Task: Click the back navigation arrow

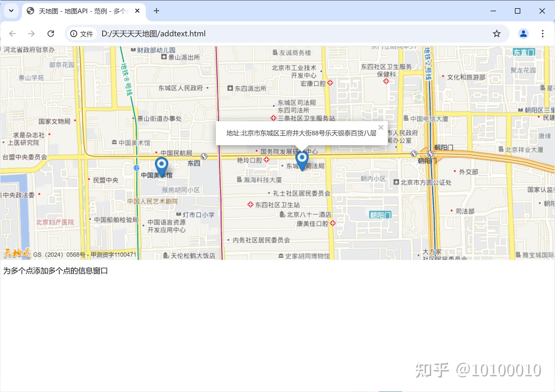Action: 12,34
